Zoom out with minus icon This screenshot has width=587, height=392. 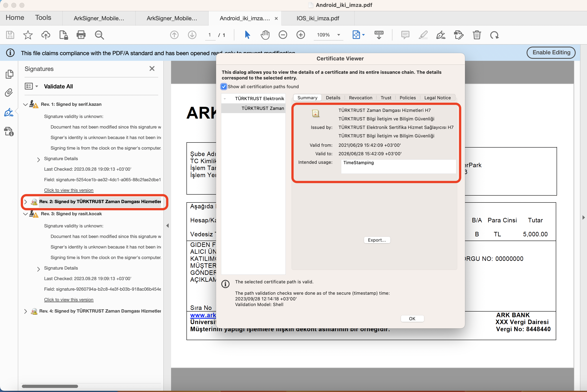click(x=283, y=35)
